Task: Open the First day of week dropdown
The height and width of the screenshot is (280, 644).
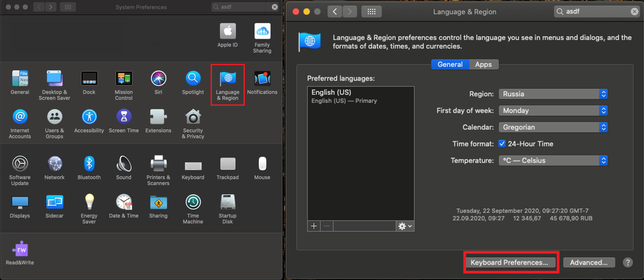Action: tap(553, 111)
